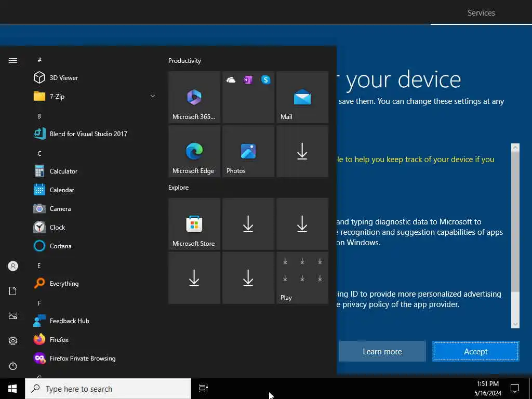Open Feedback Hub
Viewport: 532px width, 399px height.
click(95, 320)
